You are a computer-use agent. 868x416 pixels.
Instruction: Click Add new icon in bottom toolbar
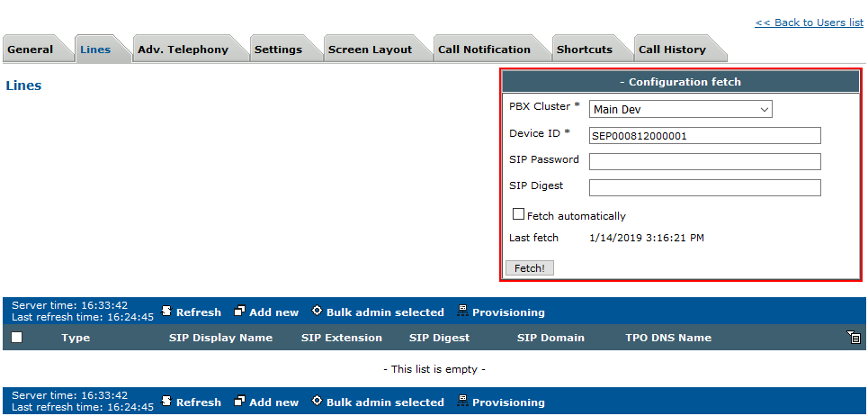(239, 401)
